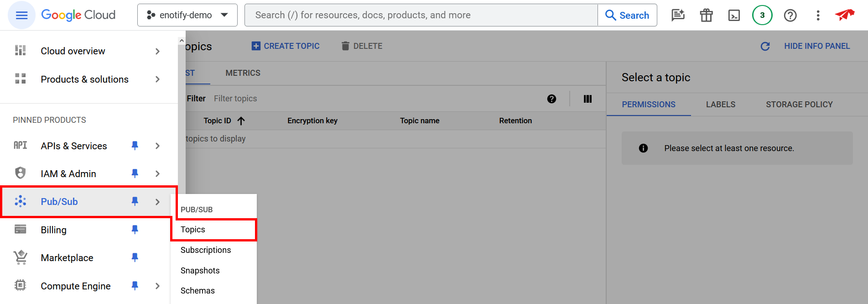Unpin Marketplace from pinned products
Viewport: 868px width, 304px height.
tap(135, 257)
